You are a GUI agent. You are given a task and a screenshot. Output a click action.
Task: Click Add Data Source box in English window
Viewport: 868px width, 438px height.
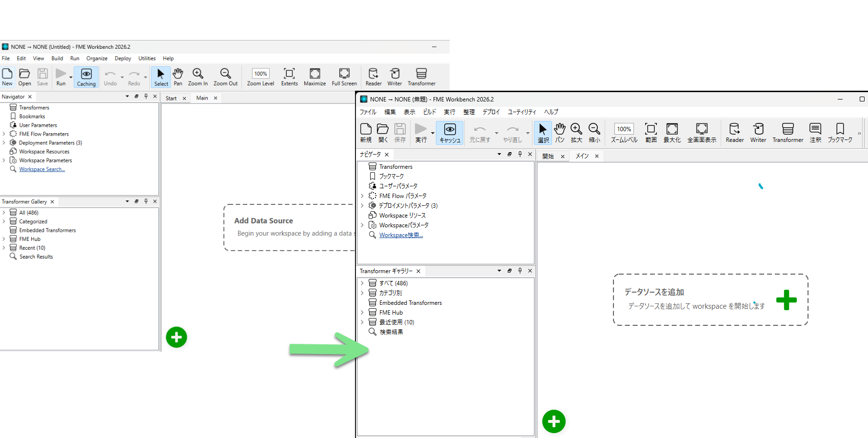click(x=289, y=228)
